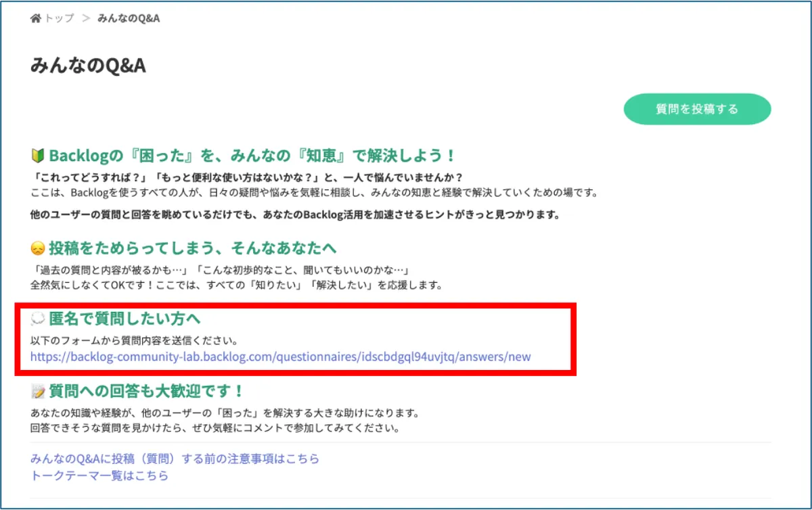Click the みんなのQ&A page title

tap(89, 66)
